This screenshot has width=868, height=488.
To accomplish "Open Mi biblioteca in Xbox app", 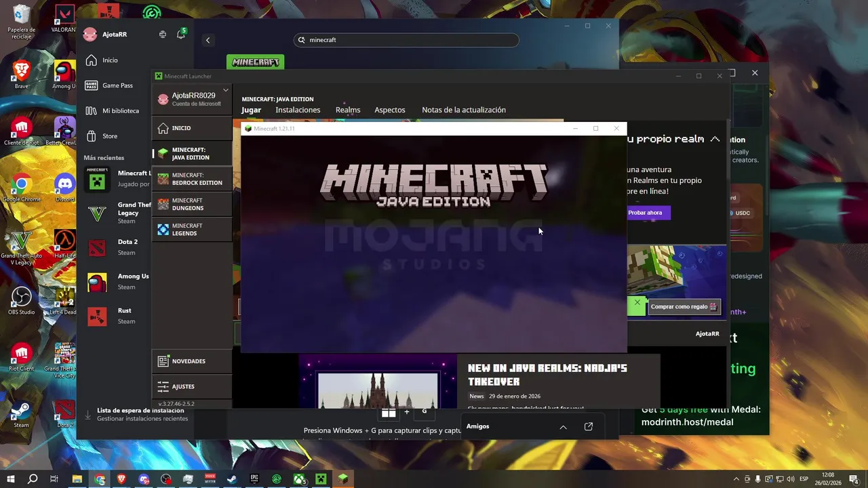I will tap(121, 110).
